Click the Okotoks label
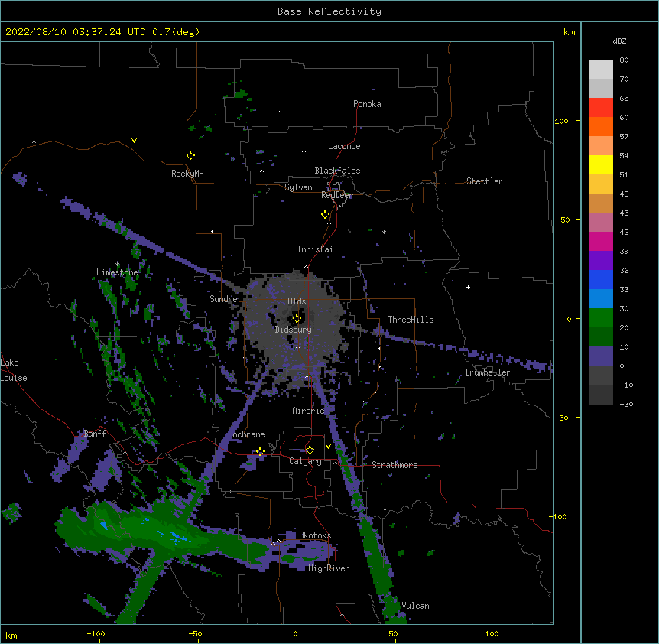The height and width of the screenshot is (644, 659). pyautogui.click(x=315, y=535)
